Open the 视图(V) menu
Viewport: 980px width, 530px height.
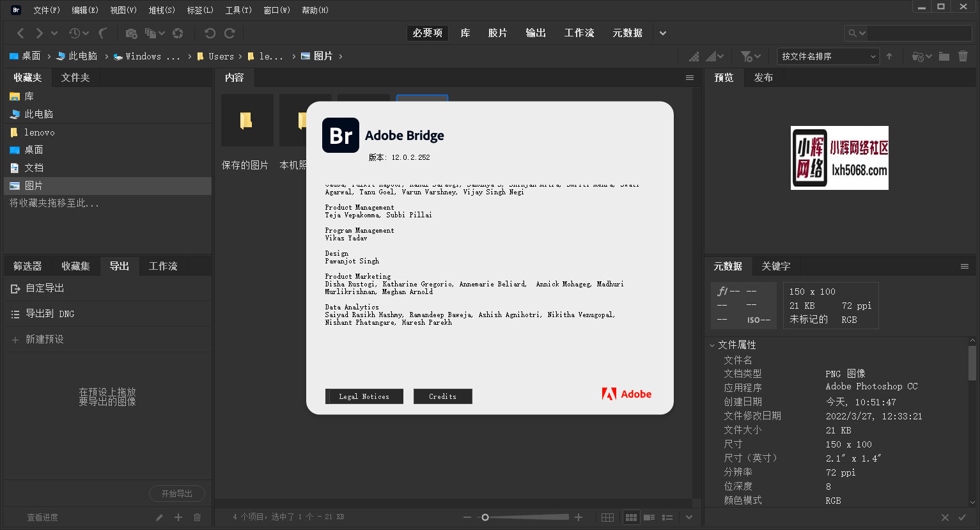coord(123,10)
